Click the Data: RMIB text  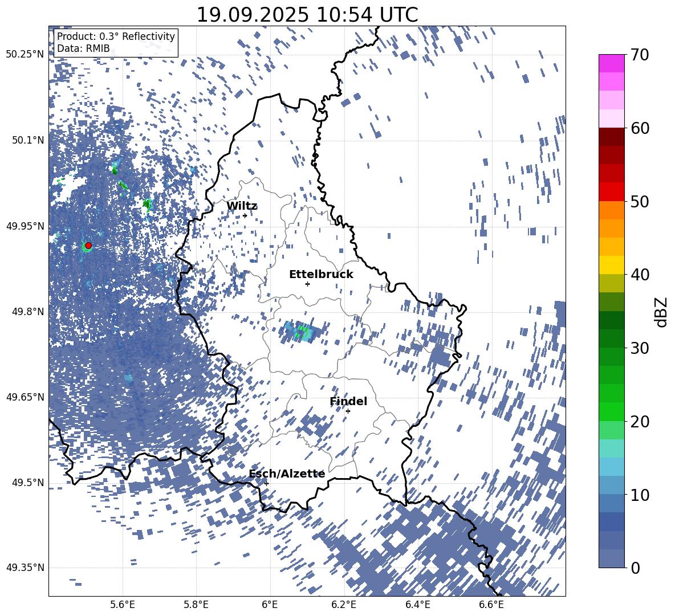click(x=83, y=48)
